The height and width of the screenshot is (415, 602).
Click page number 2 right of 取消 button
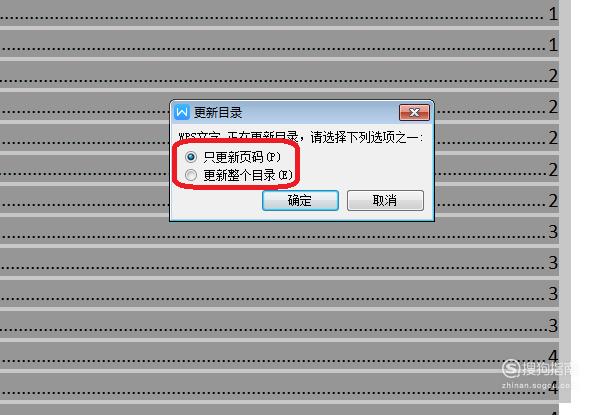(x=553, y=200)
